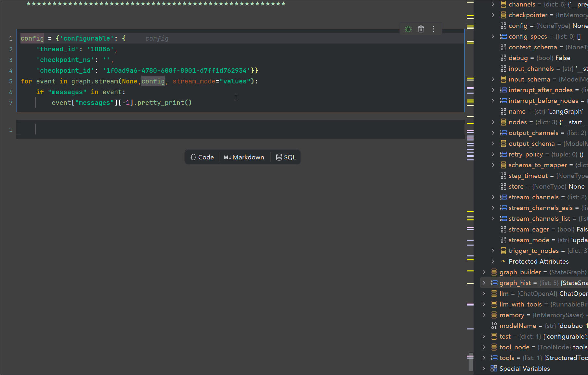588x375 pixels.
Task: Expand the checkpointer variable
Action: coord(493,15)
